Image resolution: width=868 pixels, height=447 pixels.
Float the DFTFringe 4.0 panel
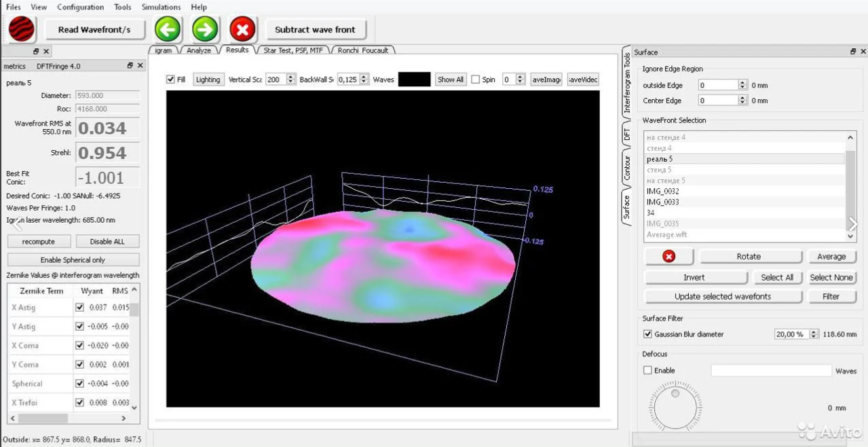pos(130,66)
